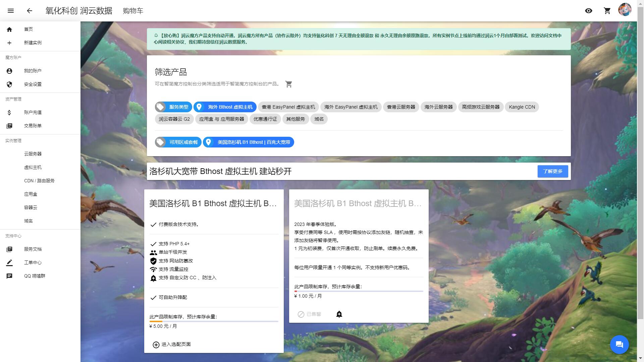The width and height of the screenshot is (644, 362).
Task: Select the Kangle CDN filter chip
Action: pyautogui.click(x=522, y=107)
